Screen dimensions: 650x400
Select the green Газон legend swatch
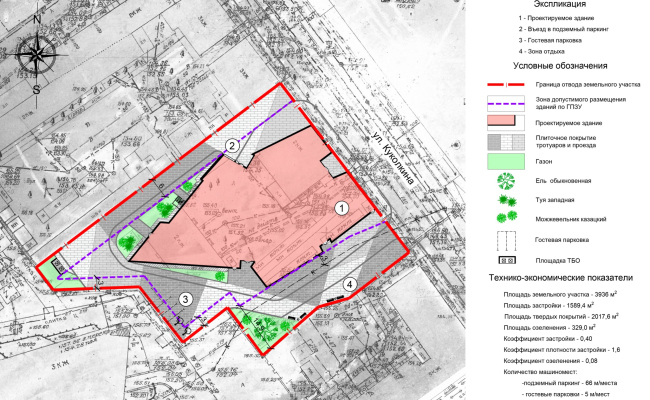(x=511, y=160)
